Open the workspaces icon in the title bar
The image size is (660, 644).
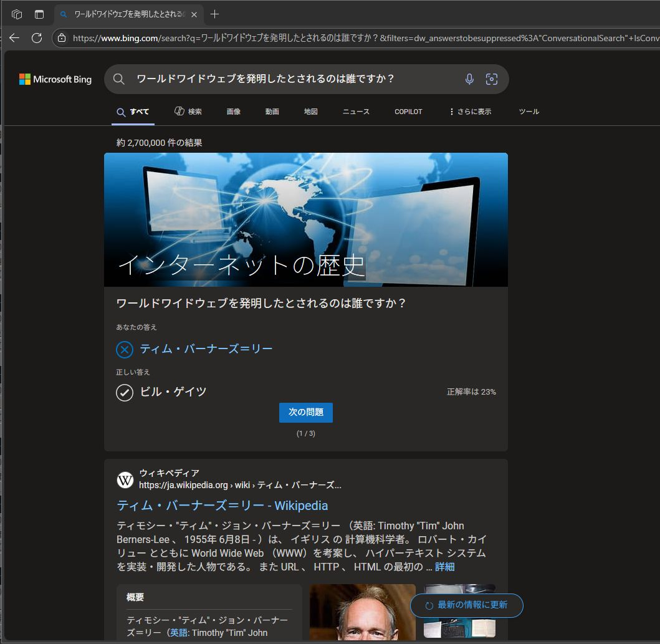coord(17,14)
